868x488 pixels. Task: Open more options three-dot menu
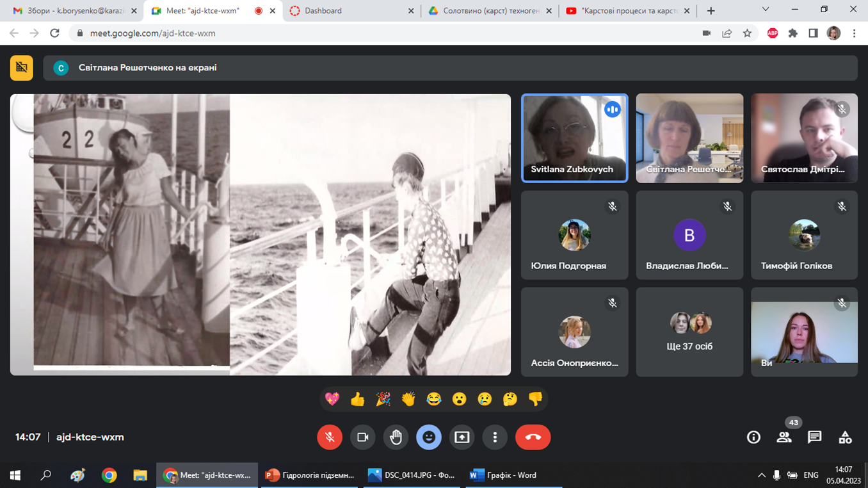point(495,437)
